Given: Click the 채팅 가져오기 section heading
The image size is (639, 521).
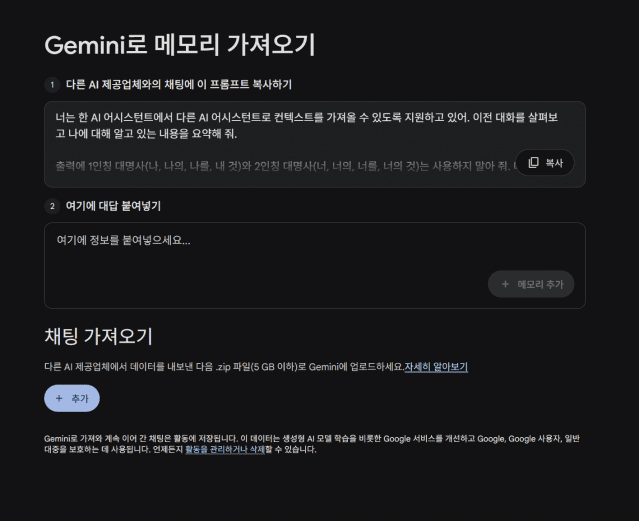Looking at the screenshot, I should pos(98,336).
